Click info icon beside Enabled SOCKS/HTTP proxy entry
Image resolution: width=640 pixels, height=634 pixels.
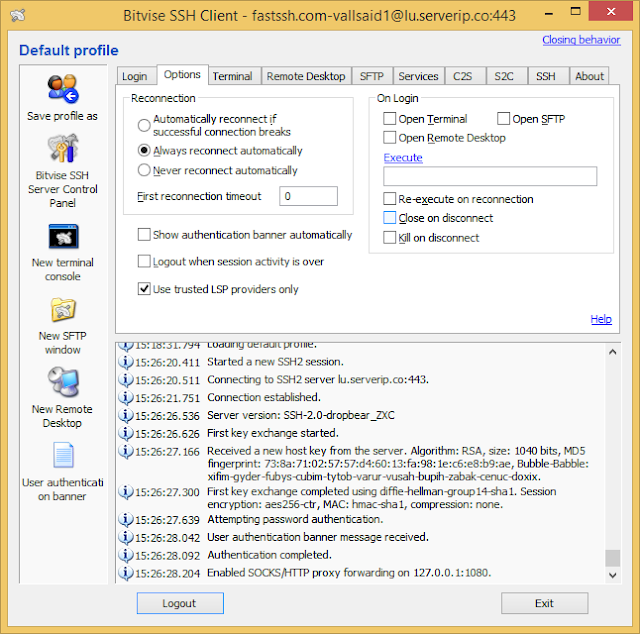tap(125, 573)
